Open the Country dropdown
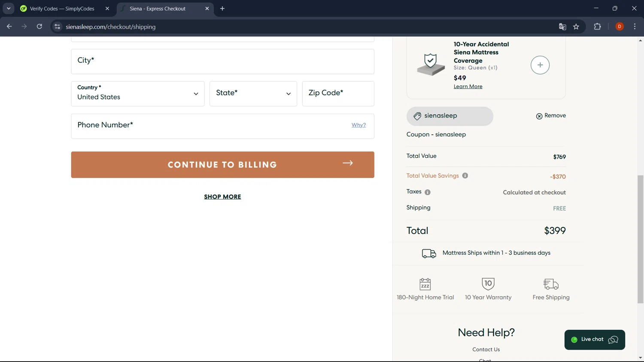Image resolution: width=644 pixels, height=362 pixels. (x=137, y=94)
